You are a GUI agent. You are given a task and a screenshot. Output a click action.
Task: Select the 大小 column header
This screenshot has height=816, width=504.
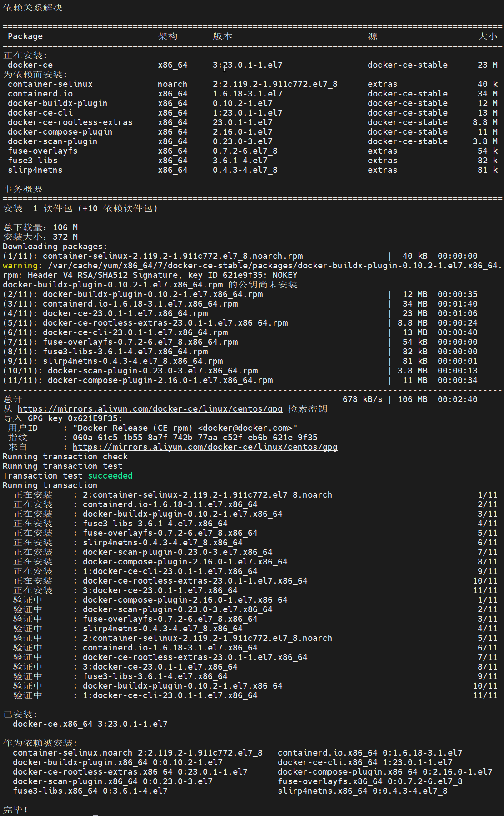(488, 36)
